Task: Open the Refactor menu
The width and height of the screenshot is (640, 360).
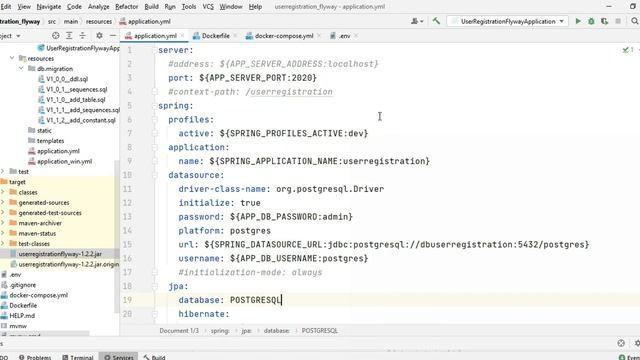Action: pos(127,7)
